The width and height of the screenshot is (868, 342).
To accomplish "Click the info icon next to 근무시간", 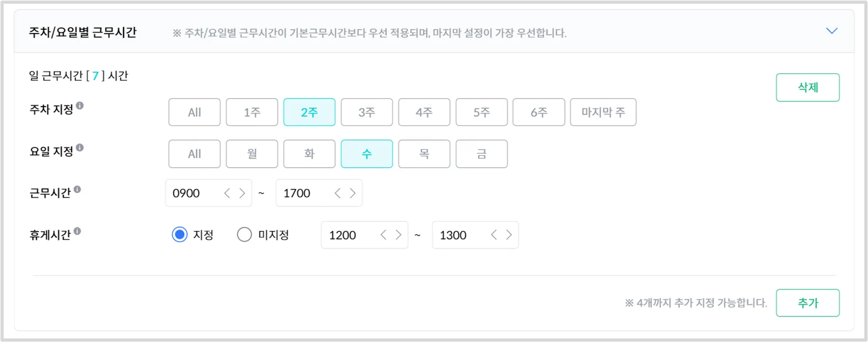I will (77, 190).
